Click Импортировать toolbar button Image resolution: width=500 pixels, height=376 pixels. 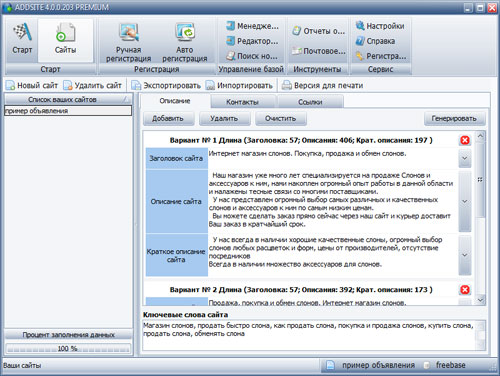point(239,86)
